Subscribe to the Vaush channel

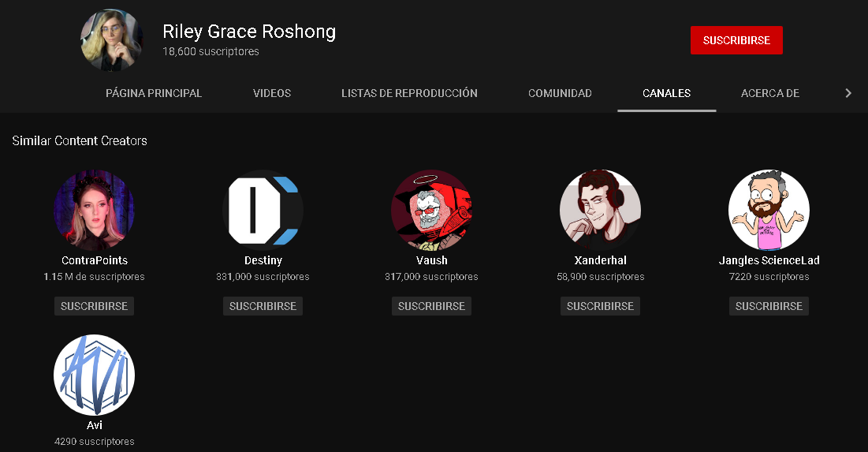pyautogui.click(x=431, y=306)
